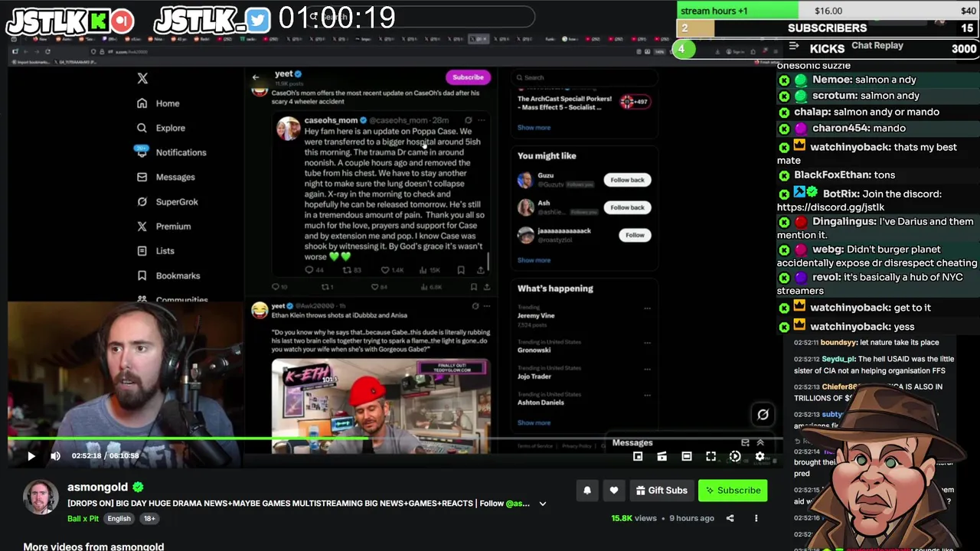Open Notifications in X sidebar
The image size is (980, 551).
[171, 152]
